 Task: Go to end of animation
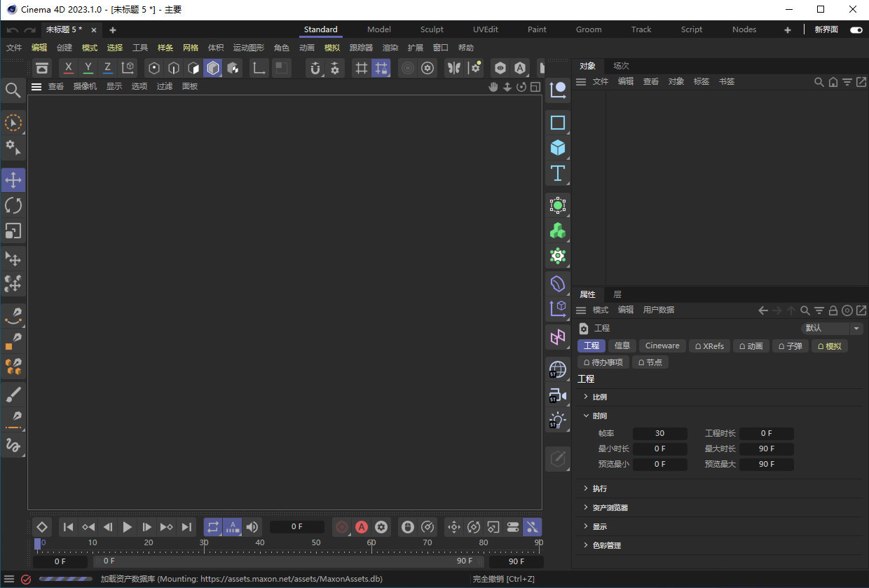[x=186, y=527]
